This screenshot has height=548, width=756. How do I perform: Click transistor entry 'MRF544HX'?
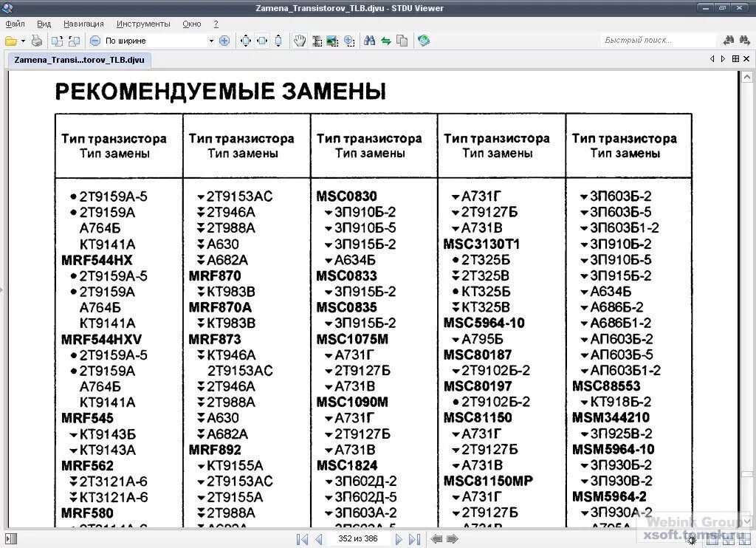(x=97, y=261)
